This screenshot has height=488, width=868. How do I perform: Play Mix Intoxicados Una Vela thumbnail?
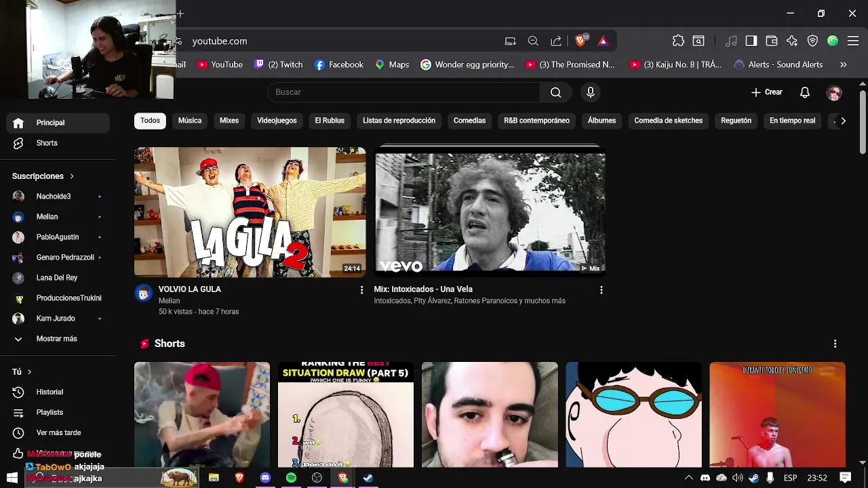tap(490, 212)
